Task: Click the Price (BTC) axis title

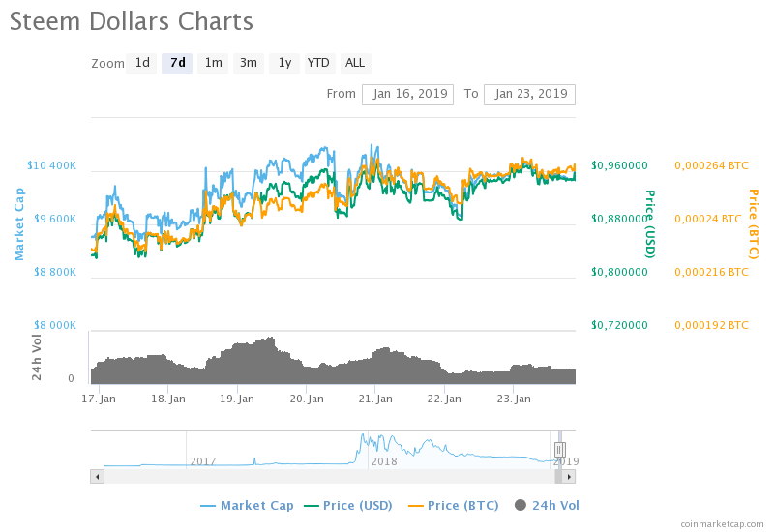Action: pos(754,223)
